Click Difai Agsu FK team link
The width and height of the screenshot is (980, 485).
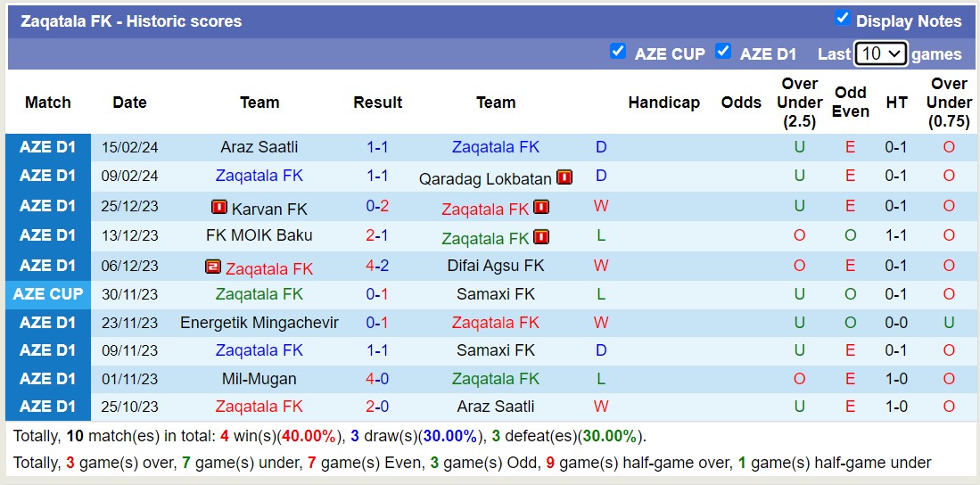point(496,266)
